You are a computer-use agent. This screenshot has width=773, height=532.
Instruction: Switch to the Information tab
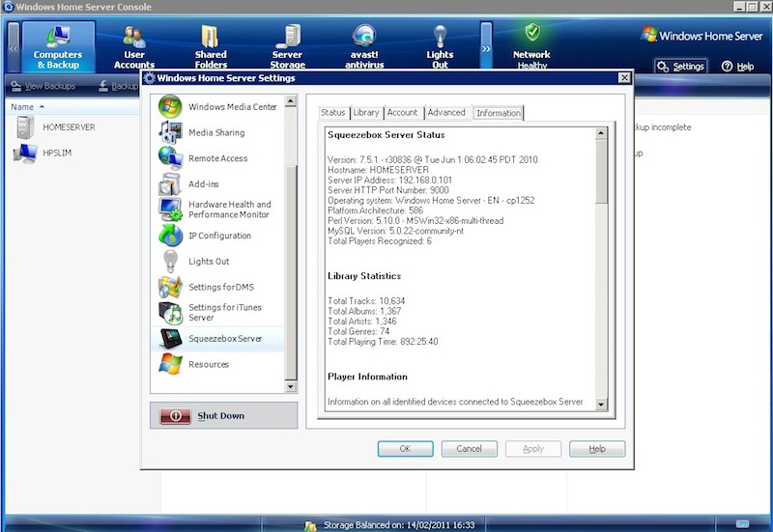click(x=499, y=113)
